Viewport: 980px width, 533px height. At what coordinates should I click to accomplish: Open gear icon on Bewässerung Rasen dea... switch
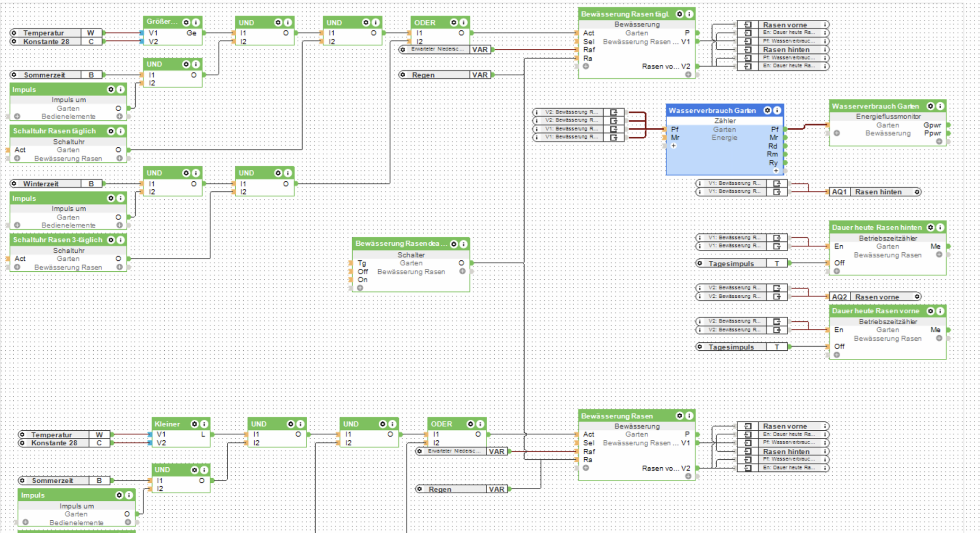click(x=454, y=244)
